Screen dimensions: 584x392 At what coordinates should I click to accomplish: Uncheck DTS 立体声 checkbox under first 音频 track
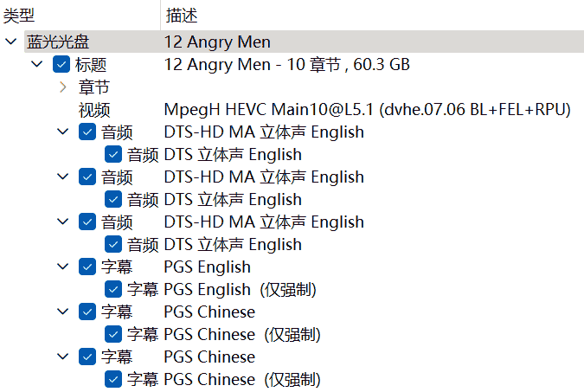(113, 155)
